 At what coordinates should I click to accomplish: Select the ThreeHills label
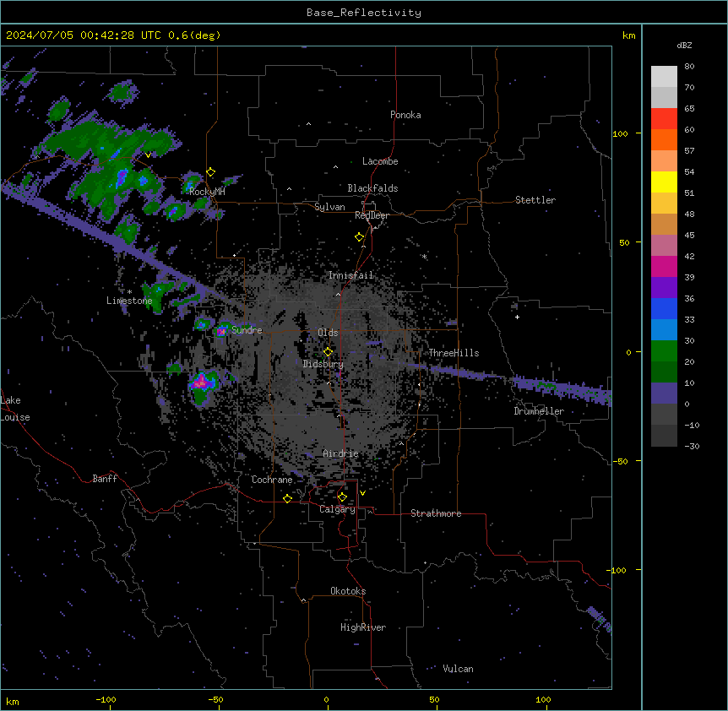tap(454, 353)
